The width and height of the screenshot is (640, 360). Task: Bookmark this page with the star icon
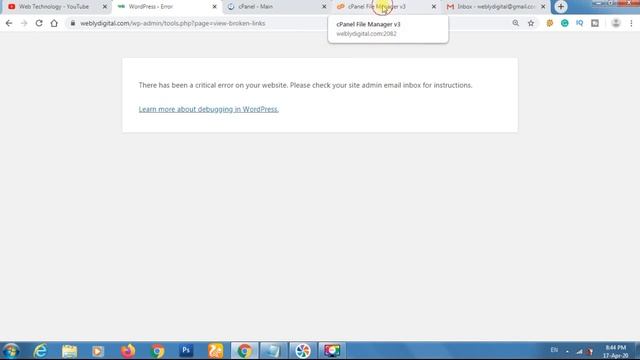[531, 23]
